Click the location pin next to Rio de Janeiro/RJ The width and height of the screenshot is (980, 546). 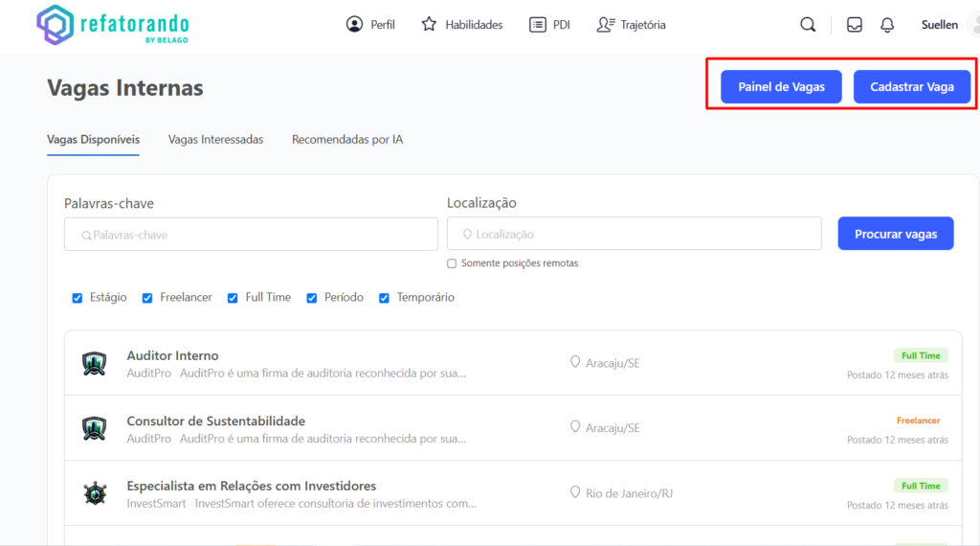click(575, 492)
